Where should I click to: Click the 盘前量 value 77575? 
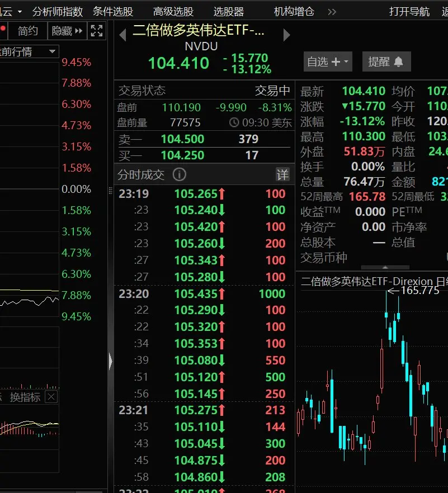[185, 122]
